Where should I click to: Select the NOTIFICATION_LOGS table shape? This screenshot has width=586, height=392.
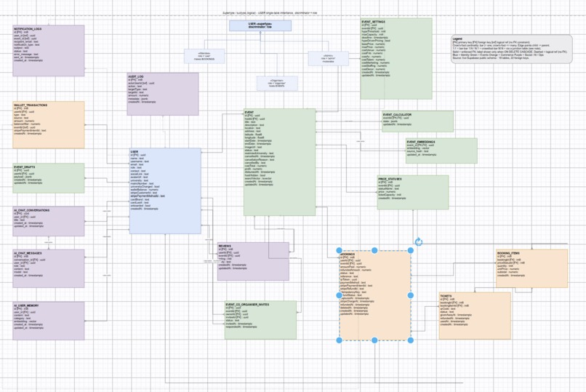pyautogui.click(x=49, y=51)
